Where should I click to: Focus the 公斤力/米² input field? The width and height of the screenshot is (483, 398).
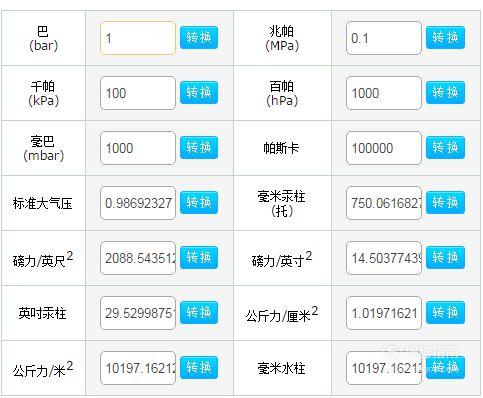[138, 368]
